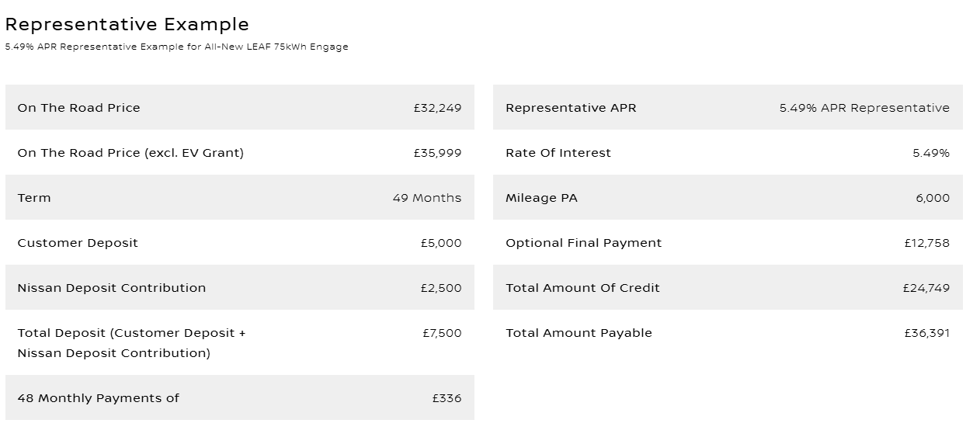Select the £336 monthly payment value
This screenshot has width=980, height=444.
[x=447, y=398]
